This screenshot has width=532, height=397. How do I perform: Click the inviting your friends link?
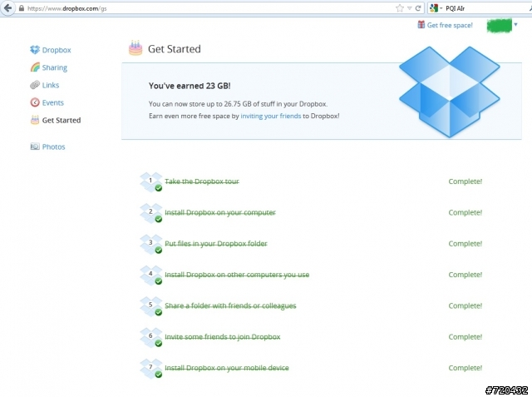(x=271, y=116)
